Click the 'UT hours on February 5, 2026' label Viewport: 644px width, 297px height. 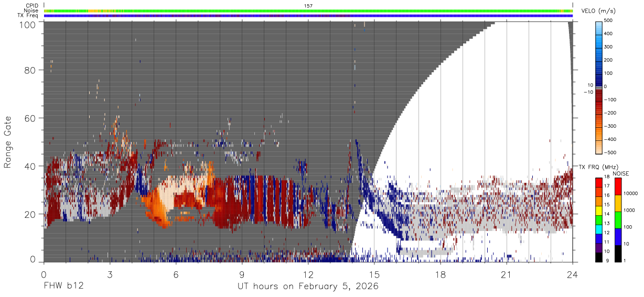pyautogui.click(x=308, y=287)
